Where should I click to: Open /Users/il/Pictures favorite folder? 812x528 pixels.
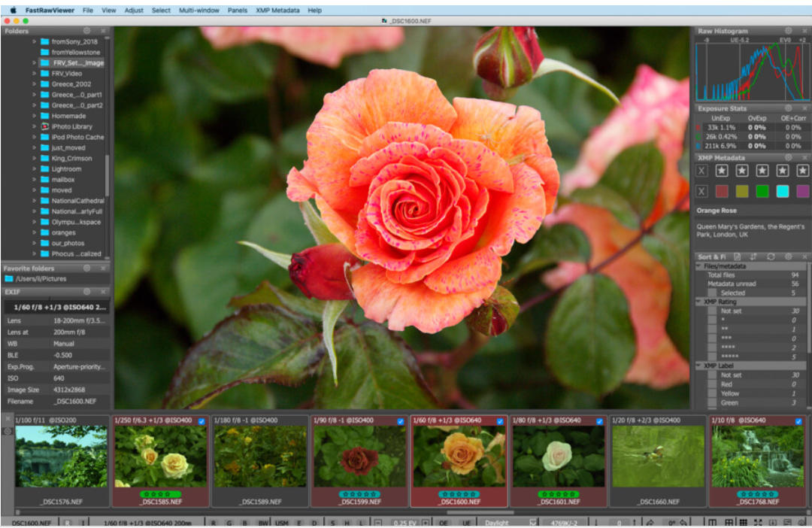coord(36,279)
